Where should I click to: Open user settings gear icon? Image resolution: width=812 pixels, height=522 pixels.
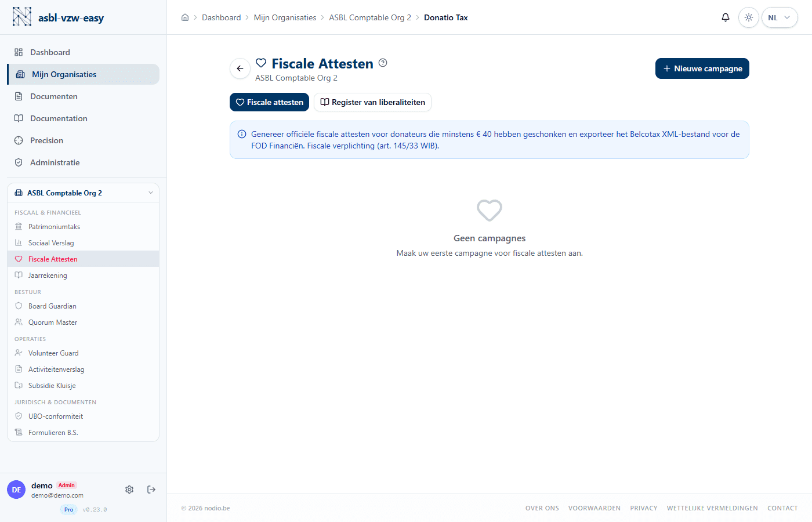click(129, 490)
